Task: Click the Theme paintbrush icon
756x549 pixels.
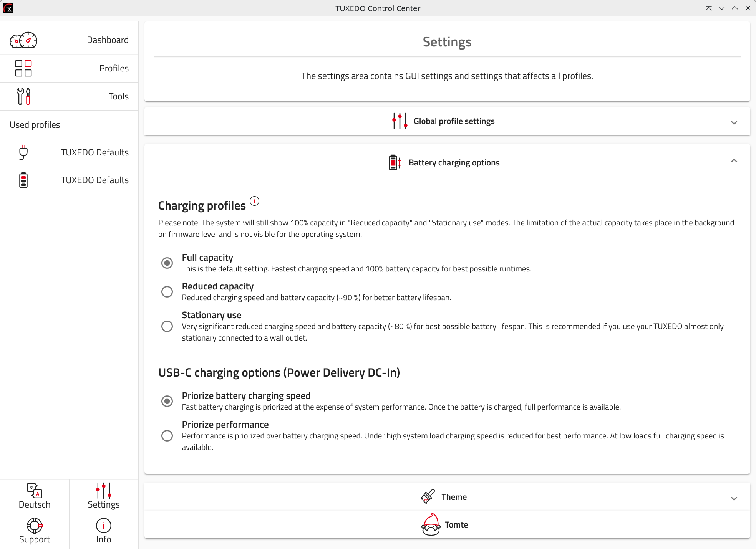Action: point(428,497)
